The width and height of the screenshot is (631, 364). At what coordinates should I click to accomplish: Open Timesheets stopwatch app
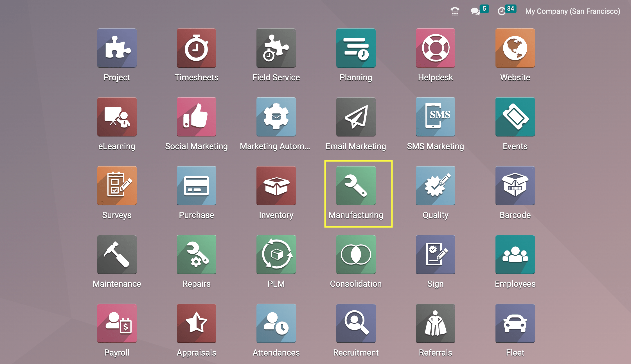[x=196, y=48]
